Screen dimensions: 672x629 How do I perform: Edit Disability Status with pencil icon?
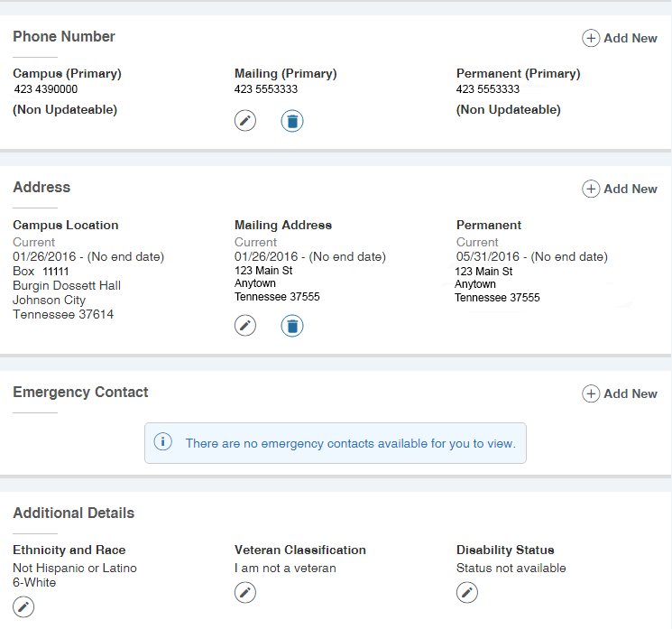pos(466,592)
